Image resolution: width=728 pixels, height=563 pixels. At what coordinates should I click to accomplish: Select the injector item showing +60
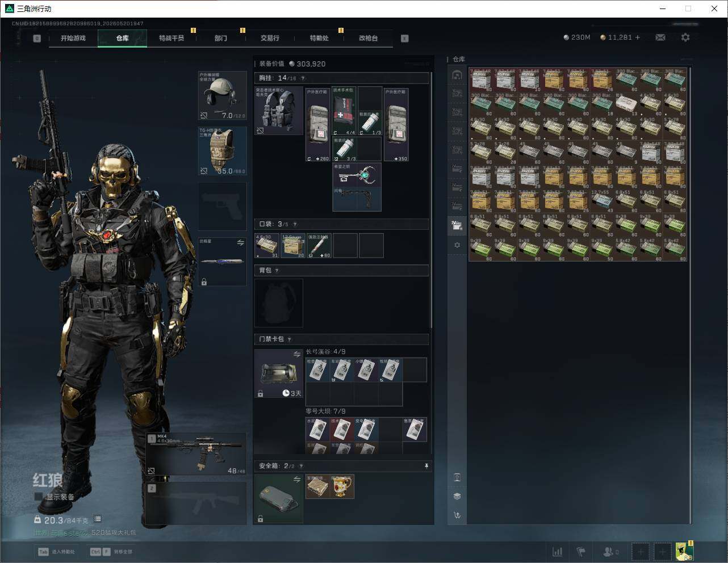coord(319,246)
